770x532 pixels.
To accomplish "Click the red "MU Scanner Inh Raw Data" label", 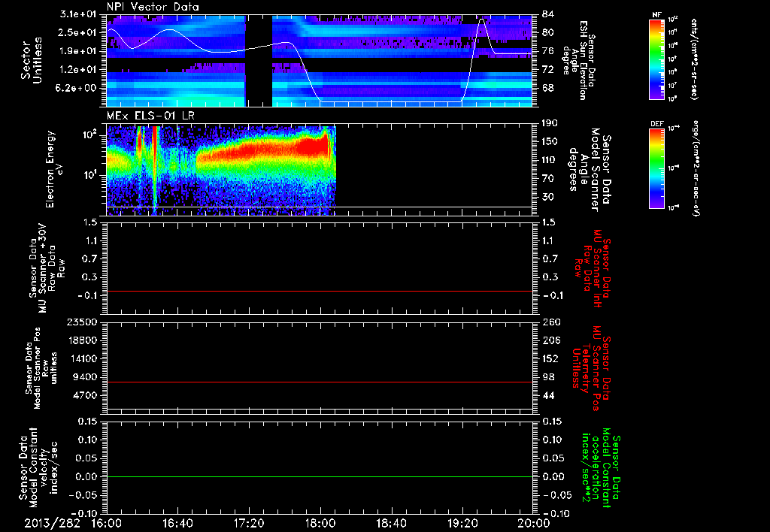I will [593, 268].
